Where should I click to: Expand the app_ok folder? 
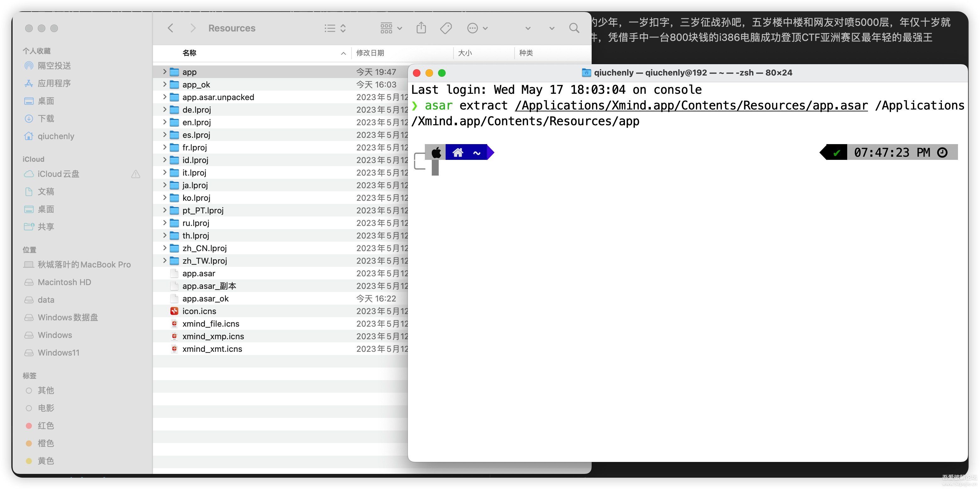click(x=164, y=84)
